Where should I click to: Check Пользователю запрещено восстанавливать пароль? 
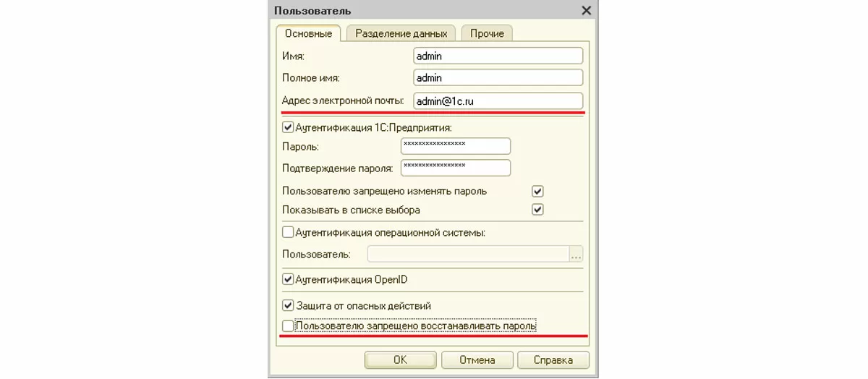pyautogui.click(x=288, y=326)
